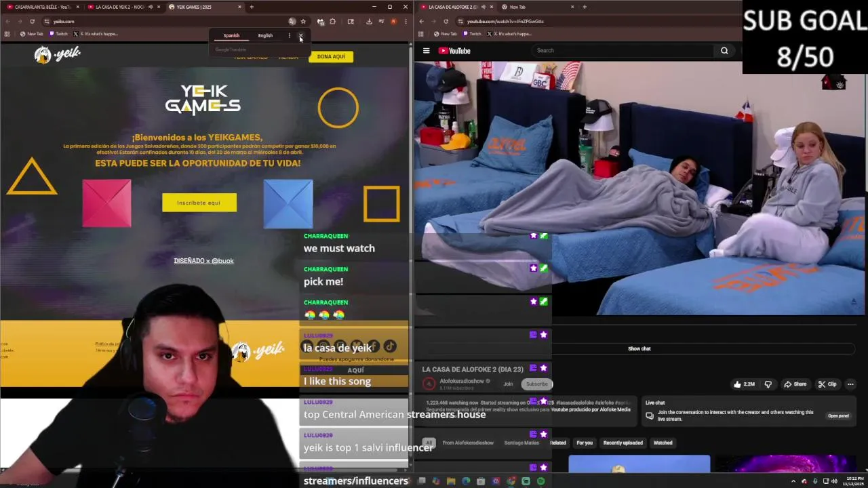Screen dimensions: 868x488
Task: Subscribe to Alofokeradioshow channel
Action: 536,384
